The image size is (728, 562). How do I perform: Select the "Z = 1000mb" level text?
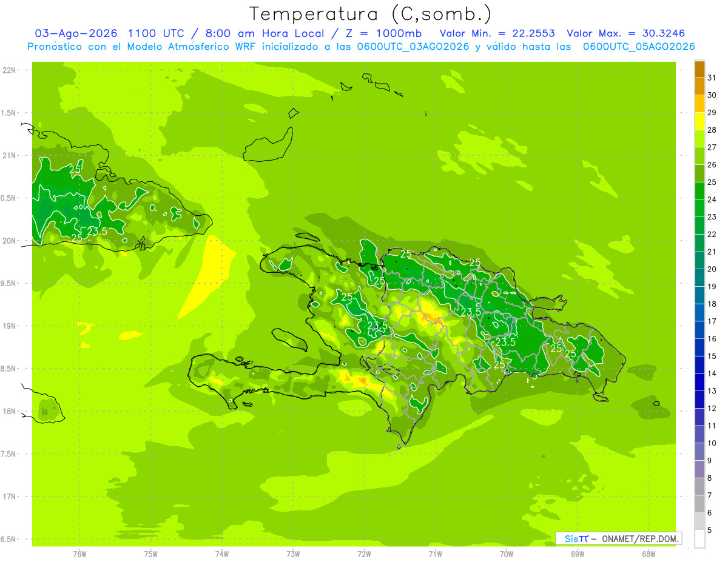(x=385, y=33)
